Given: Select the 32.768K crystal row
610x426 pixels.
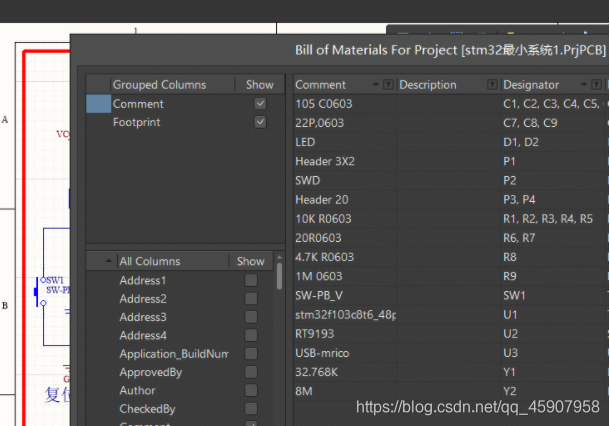Looking at the screenshot, I should click(x=451, y=372).
